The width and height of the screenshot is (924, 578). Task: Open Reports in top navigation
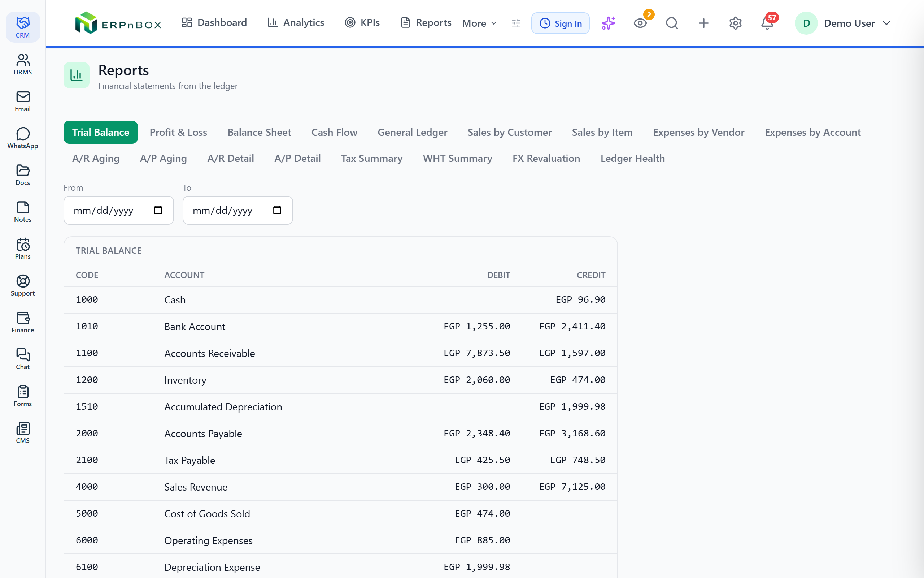pos(426,22)
